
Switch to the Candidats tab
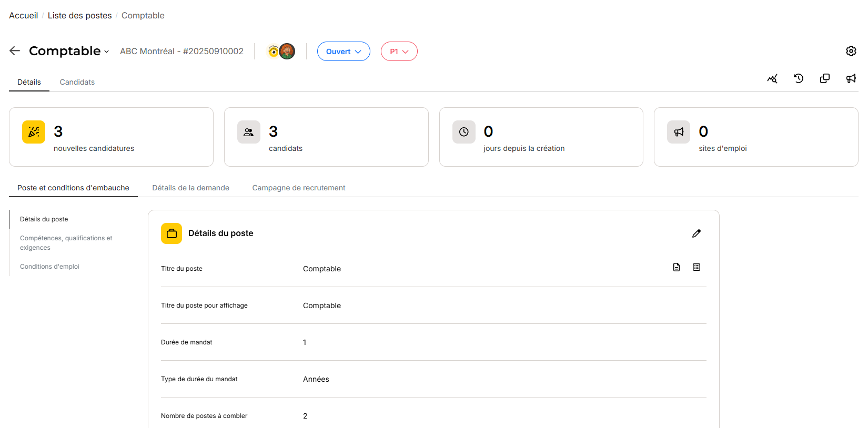[x=77, y=82]
